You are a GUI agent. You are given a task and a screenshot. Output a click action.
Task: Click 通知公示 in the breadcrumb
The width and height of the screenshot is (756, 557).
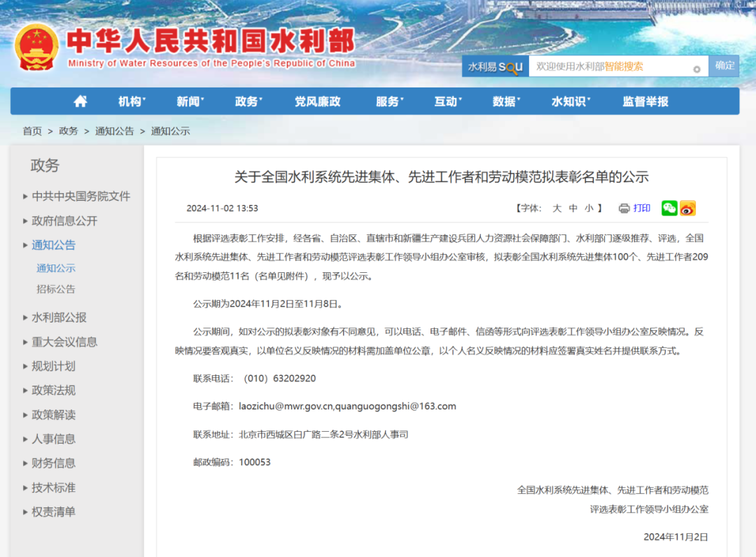point(170,131)
